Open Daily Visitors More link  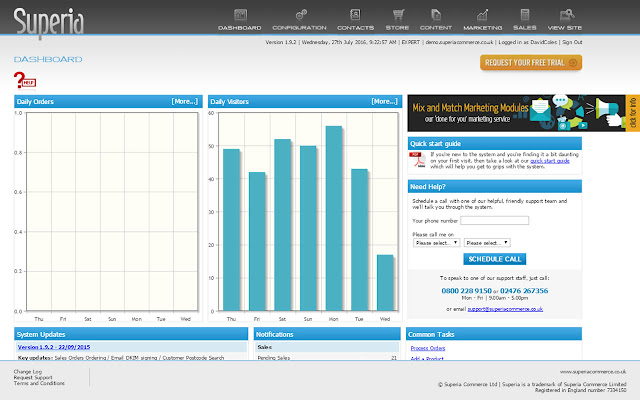[x=385, y=101]
